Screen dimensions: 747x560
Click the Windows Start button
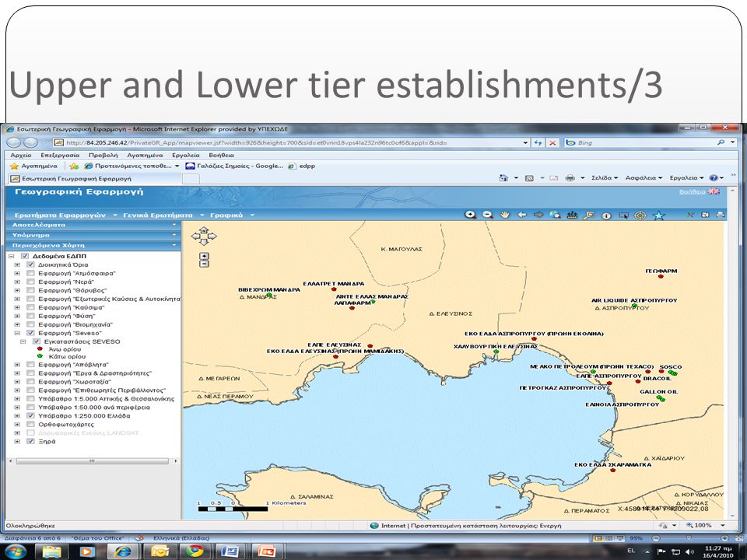[x=16, y=551]
